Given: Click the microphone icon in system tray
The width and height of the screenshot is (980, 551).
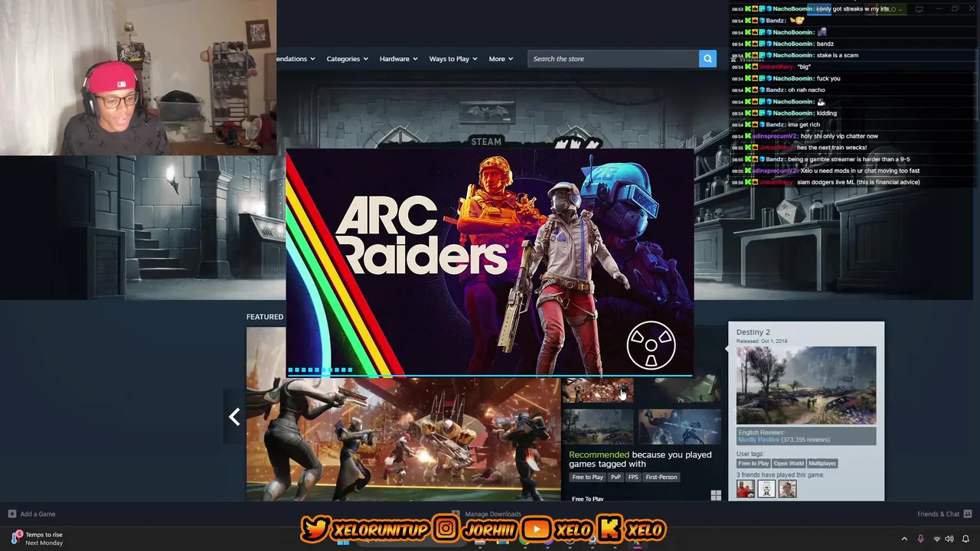Looking at the screenshot, I should (x=920, y=539).
